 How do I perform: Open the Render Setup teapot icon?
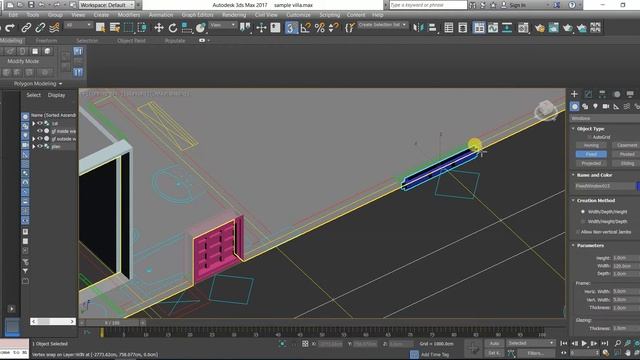[x=540, y=28]
